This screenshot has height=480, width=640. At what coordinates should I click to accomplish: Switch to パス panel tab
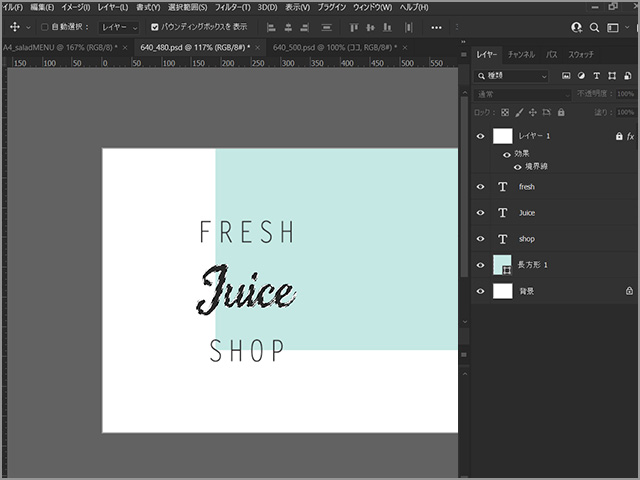coord(551,55)
